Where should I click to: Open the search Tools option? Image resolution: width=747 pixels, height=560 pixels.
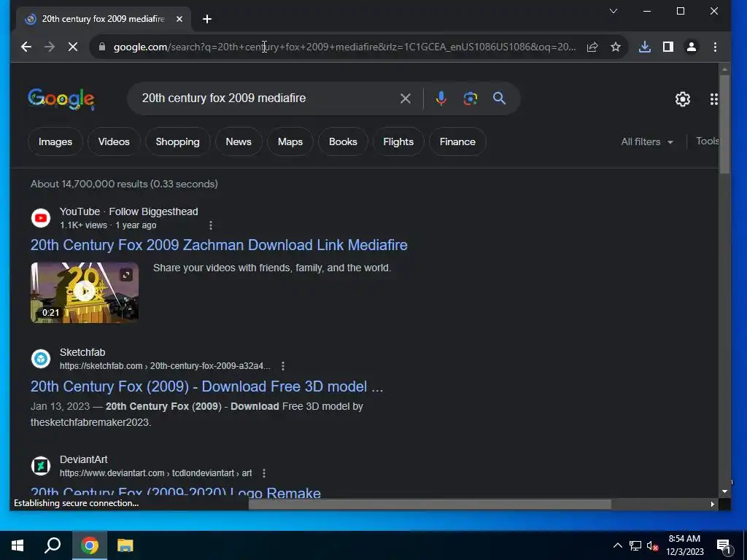pyautogui.click(x=708, y=141)
